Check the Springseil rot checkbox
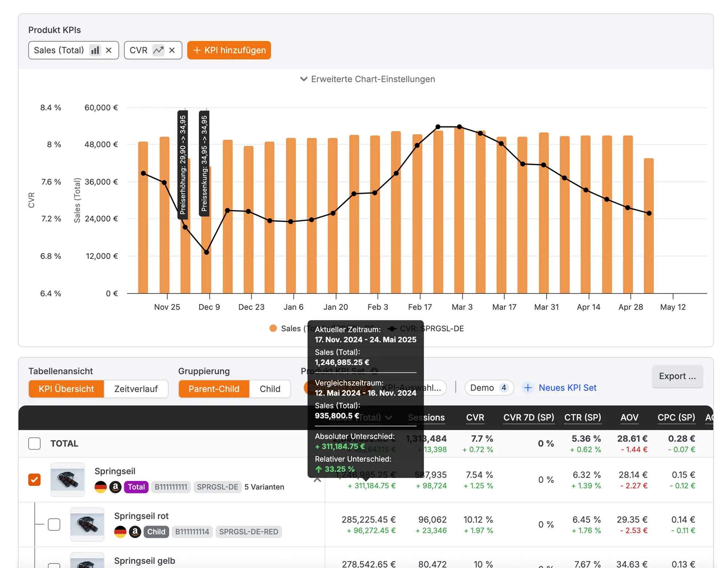The width and height of the screenshot is (728, 568). click(54, 524)
